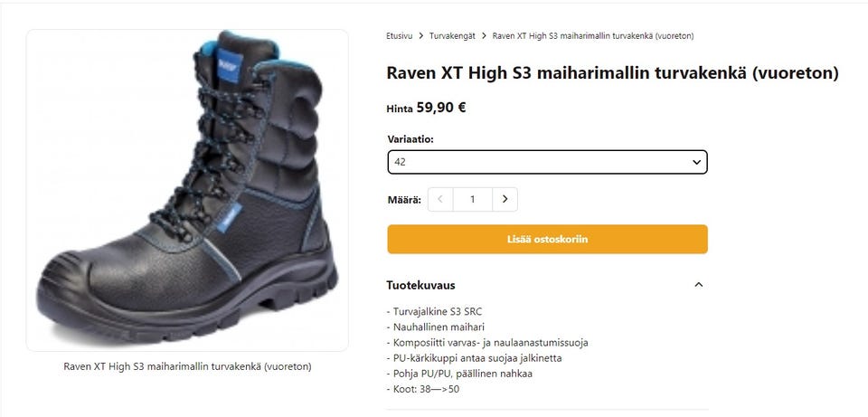Click the image caption under boot photo
The height and width of the screenshot is (417, 868).
pyautogui.click(x=187, y=366)
